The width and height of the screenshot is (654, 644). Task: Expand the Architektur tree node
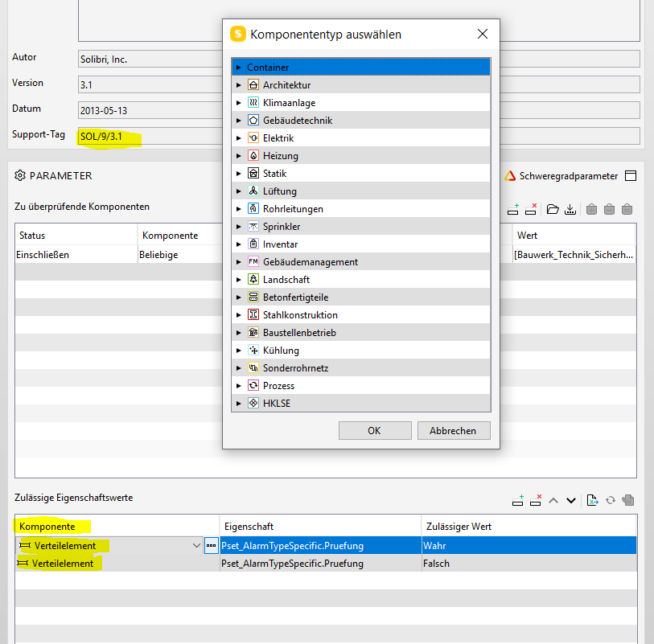pos(239,85)
